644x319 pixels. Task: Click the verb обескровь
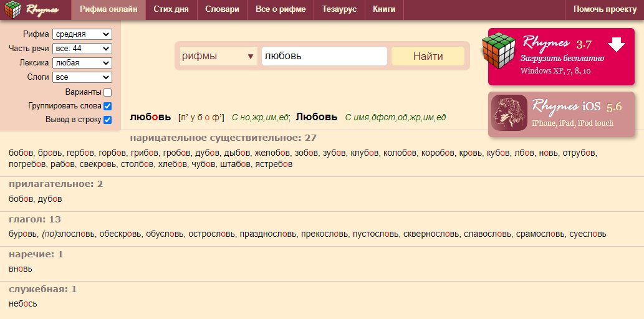point(121,234)
